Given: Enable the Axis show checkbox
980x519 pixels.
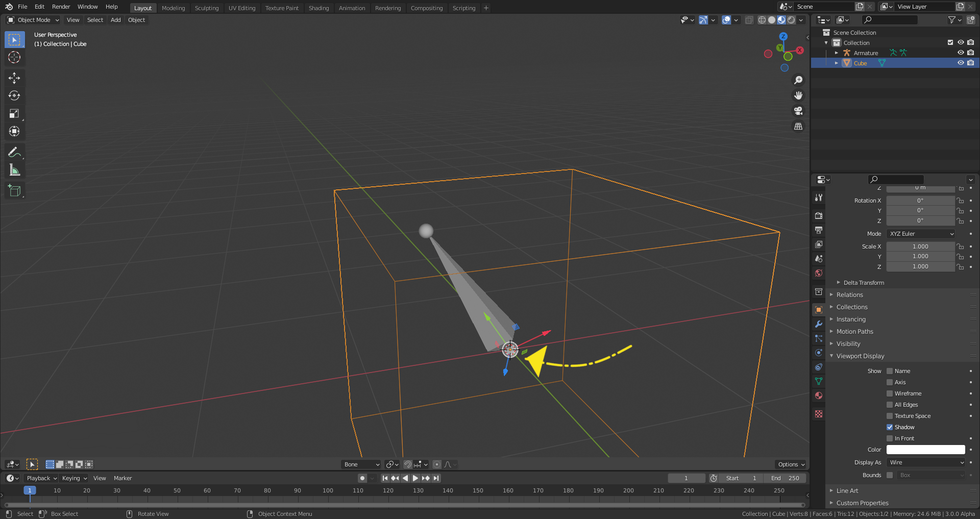Looking at the screenshot, I should point(890,382).
